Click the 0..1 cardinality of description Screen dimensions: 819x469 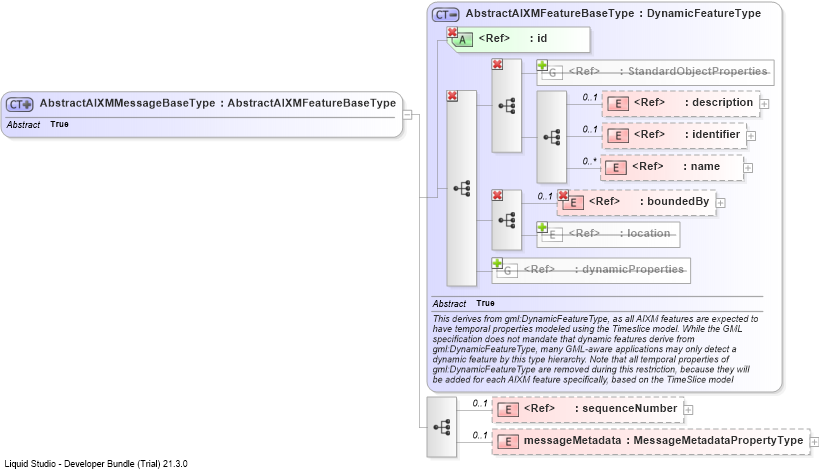[590, 98]
